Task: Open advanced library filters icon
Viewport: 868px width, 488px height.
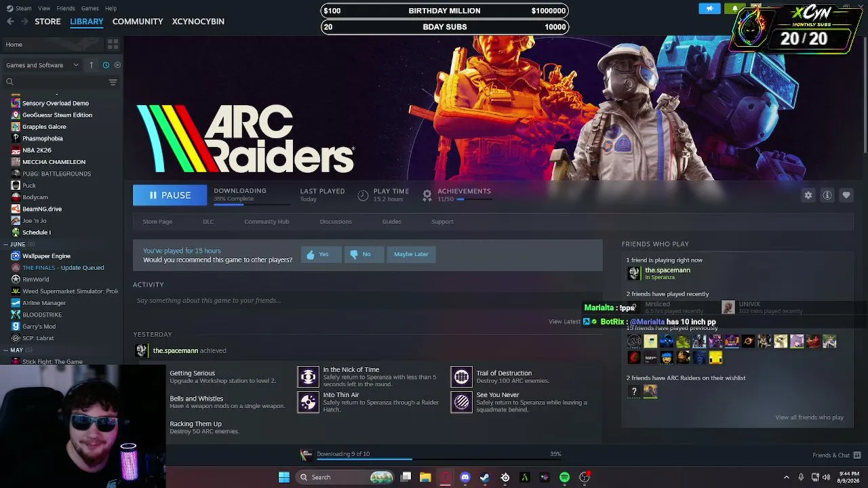Action: tap(113, 82)
